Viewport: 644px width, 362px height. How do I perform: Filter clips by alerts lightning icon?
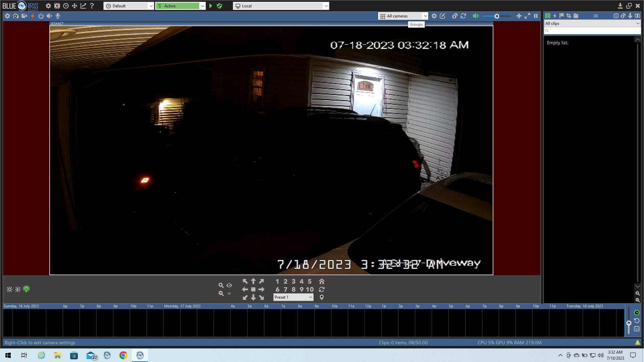tap(555, 16)
